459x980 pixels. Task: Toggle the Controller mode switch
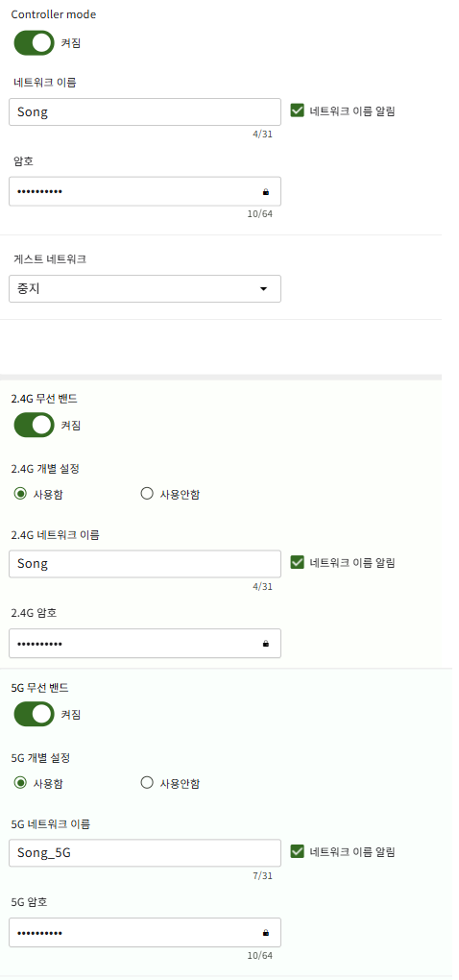[x=35, y=43]
